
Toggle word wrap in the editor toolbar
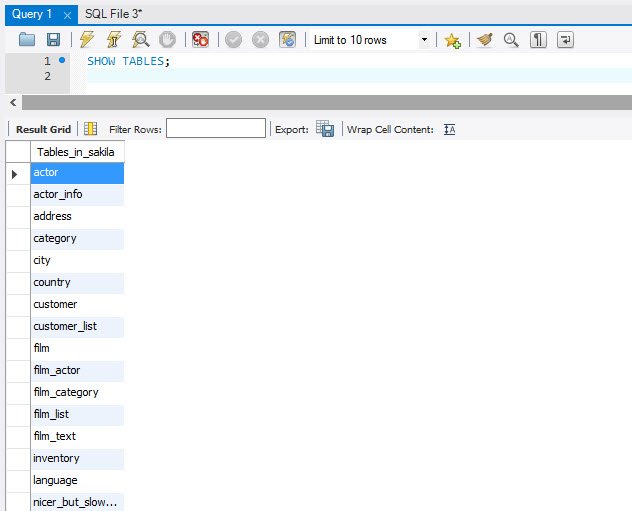565,39
